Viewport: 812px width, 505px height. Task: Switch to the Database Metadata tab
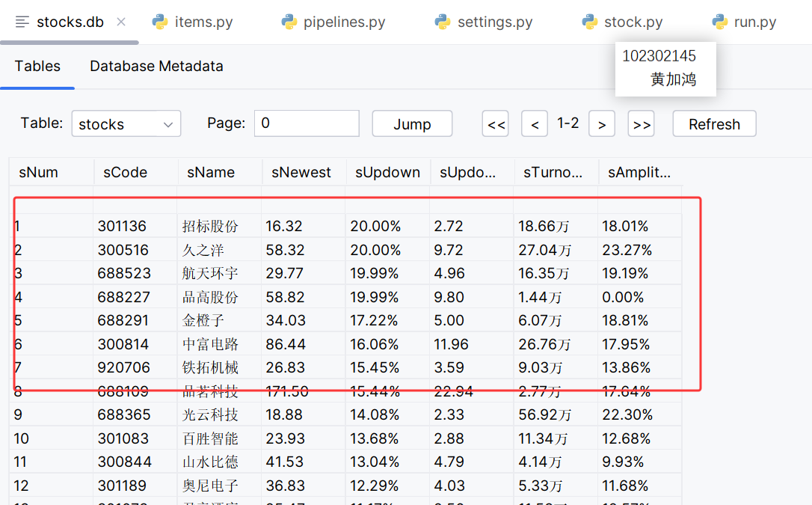[156, 66]
